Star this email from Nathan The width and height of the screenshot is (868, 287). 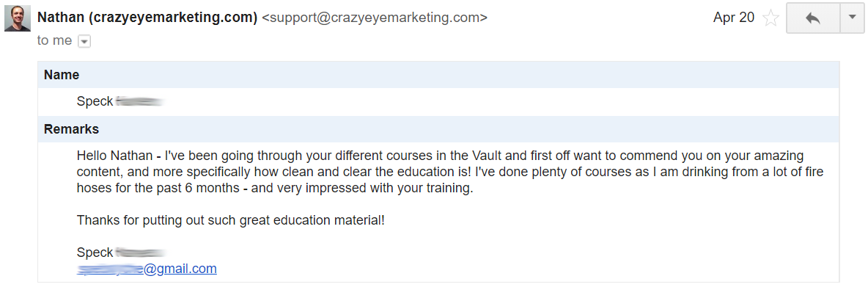pos(770,18)
